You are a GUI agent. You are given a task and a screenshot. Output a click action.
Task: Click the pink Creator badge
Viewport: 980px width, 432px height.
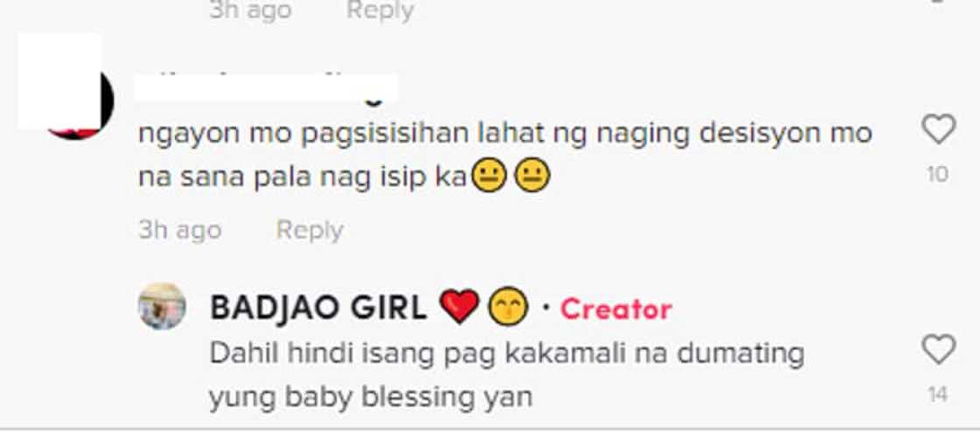tap(616, 309)
